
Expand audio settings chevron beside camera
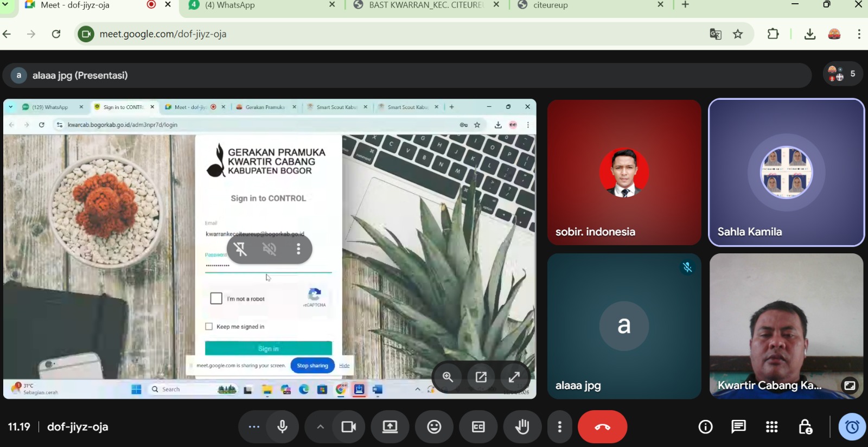pos(320,427)
